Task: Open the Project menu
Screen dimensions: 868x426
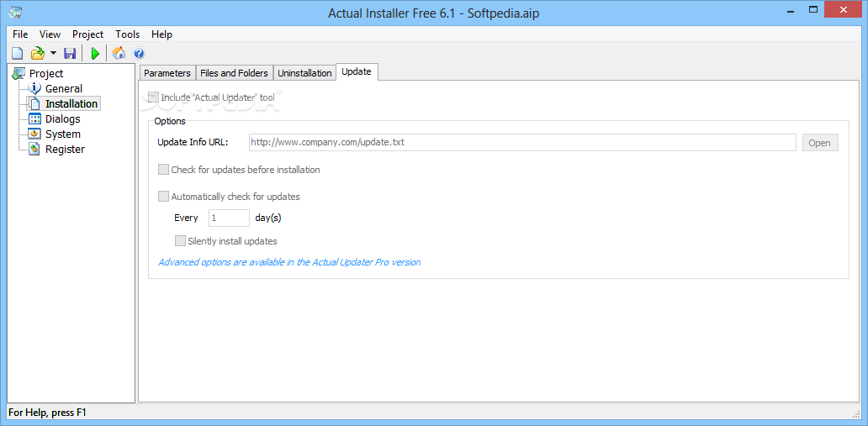Action: click(x=88, y=34)
